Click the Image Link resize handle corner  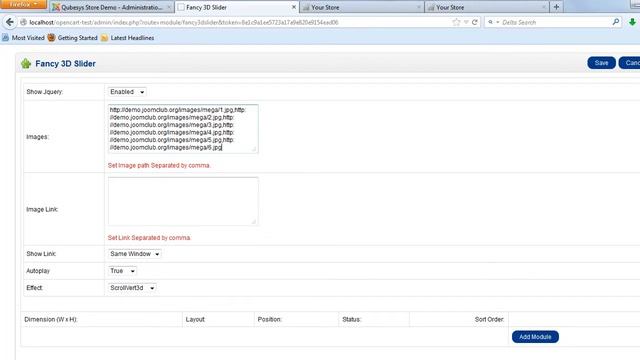point(254,221)
